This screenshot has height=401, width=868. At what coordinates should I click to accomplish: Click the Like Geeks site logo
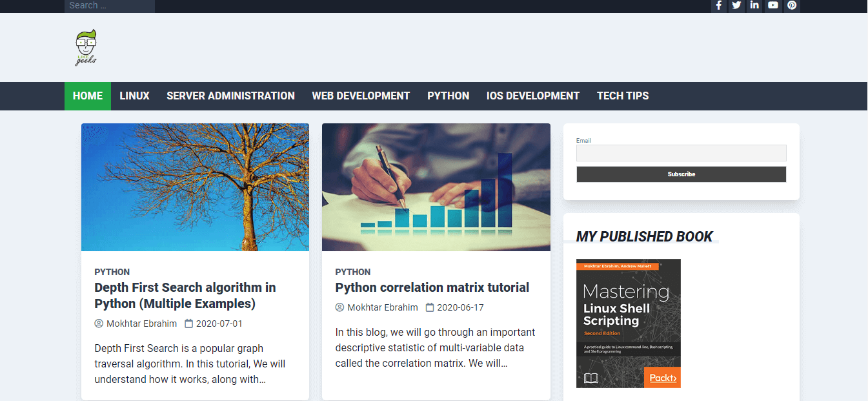coord(86,48)
